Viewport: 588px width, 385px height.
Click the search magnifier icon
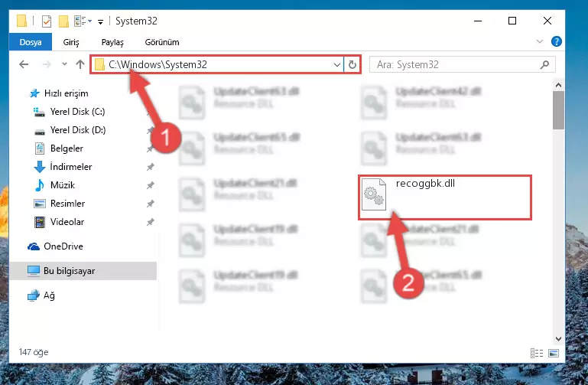[545, 64]
